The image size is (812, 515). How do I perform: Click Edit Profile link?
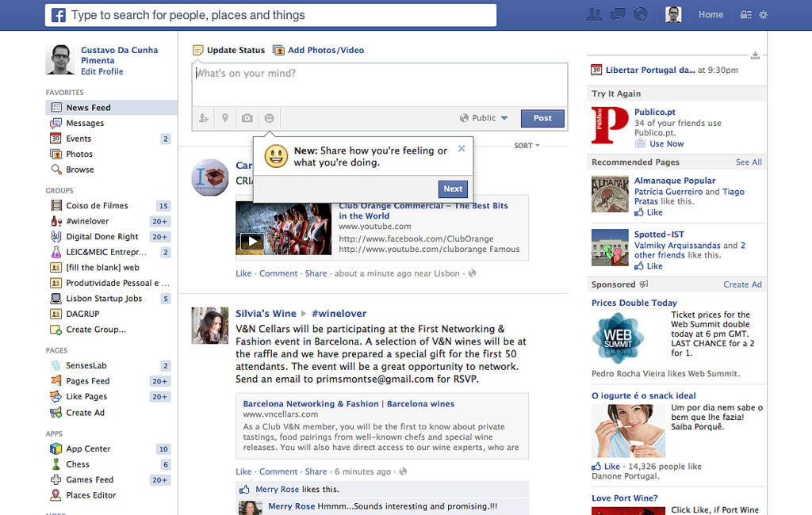[x=102, y=71]
